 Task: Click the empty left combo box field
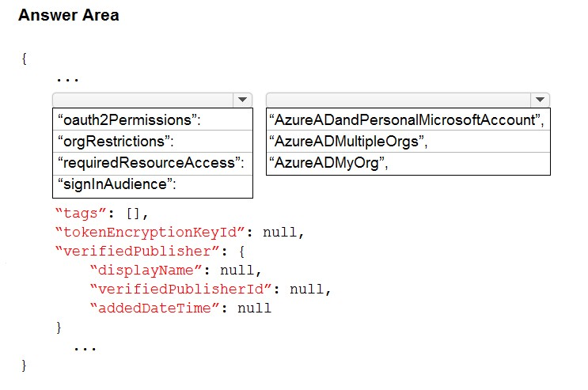[x=143, y=100]
